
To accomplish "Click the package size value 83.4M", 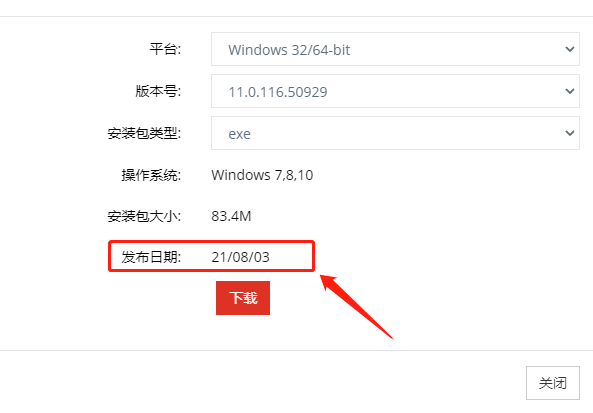I will (231, 216).
